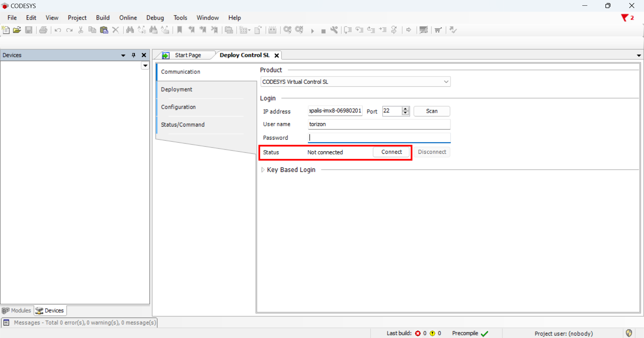Print using the printer toolbar icon
This screenshot has height=338, width=644.
43,30
